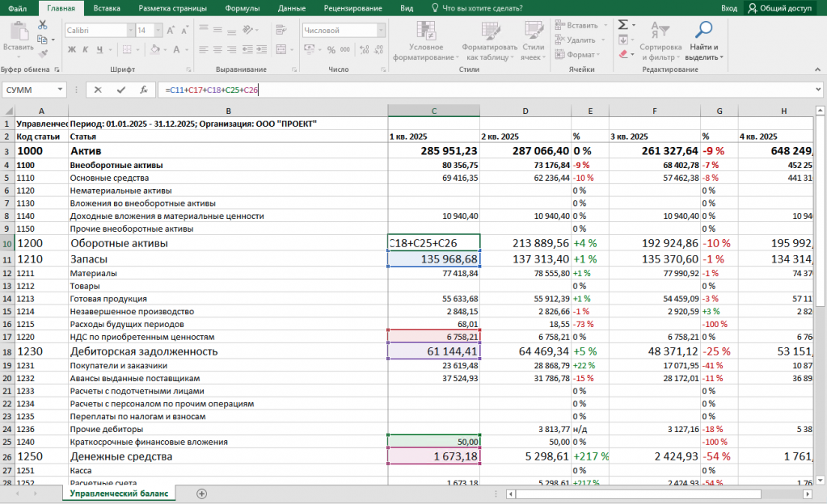Image resolution: width=827 pixels, height=504 pixels.
Task: Switch to the Рецензирование tab
Action: click(352, 8)
